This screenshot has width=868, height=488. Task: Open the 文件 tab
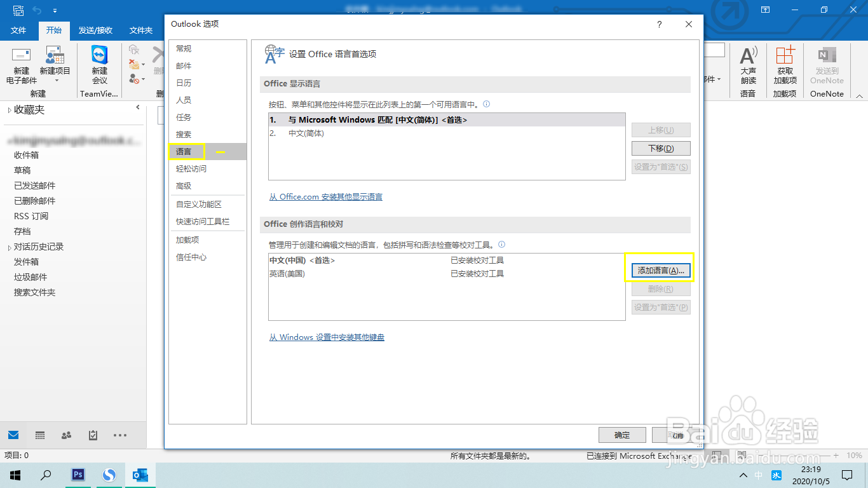tap(18, 30)
